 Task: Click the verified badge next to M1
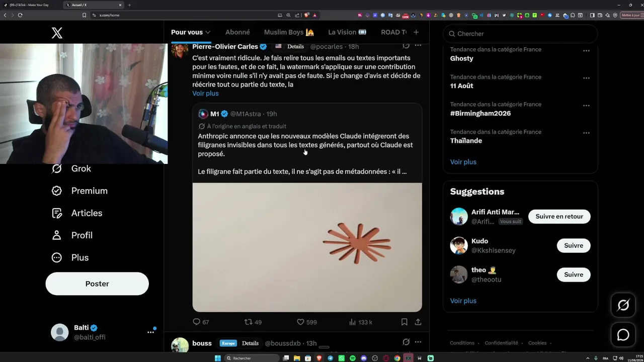pos(224,114)
